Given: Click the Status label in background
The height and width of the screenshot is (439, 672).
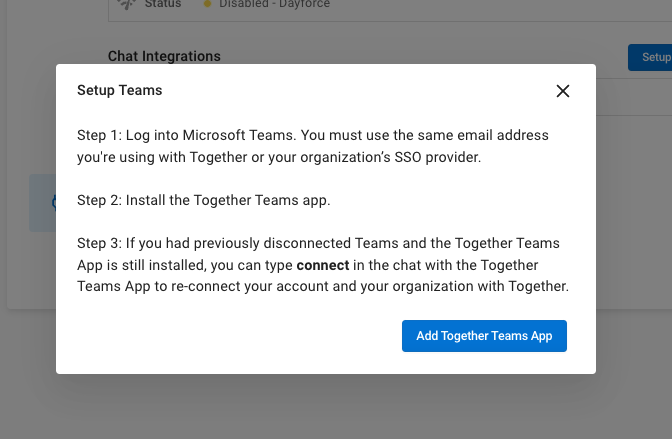Looking at the screenshot, I should click(x=163, y=4).
